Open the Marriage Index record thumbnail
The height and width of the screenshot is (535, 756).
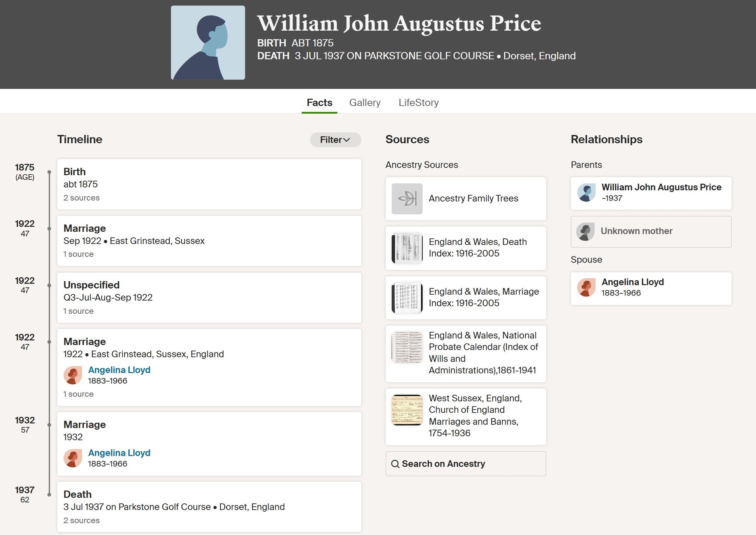tap(407, 298)
